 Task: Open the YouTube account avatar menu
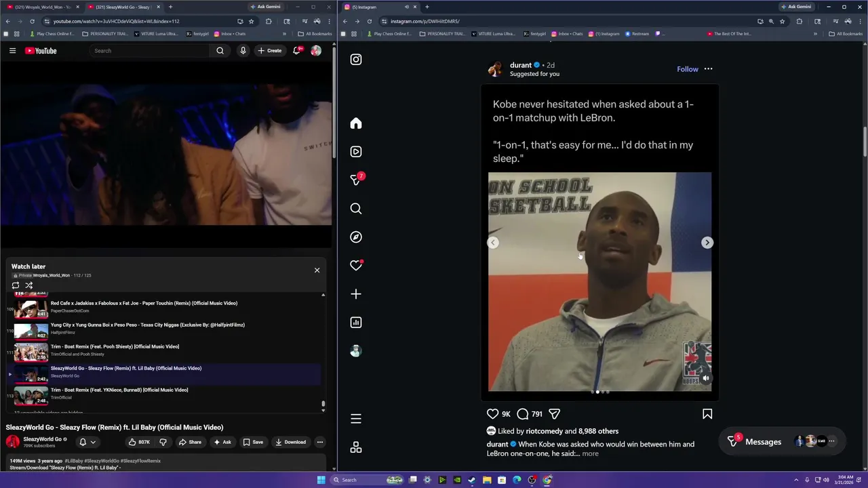coord(316,51)
